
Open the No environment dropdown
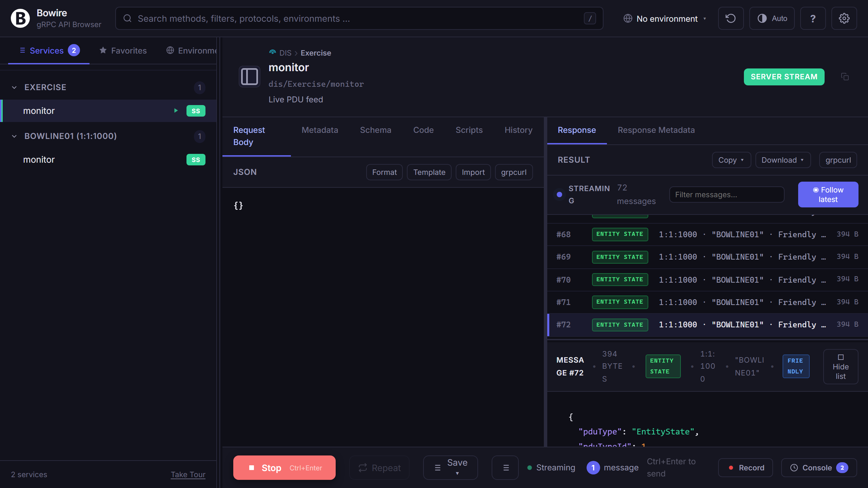coord(665,18)
